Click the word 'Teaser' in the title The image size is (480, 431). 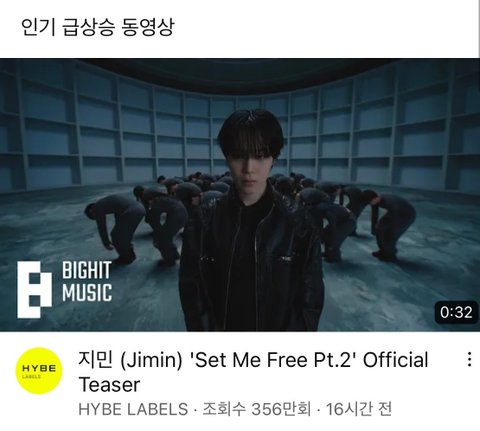coord(109,384)
